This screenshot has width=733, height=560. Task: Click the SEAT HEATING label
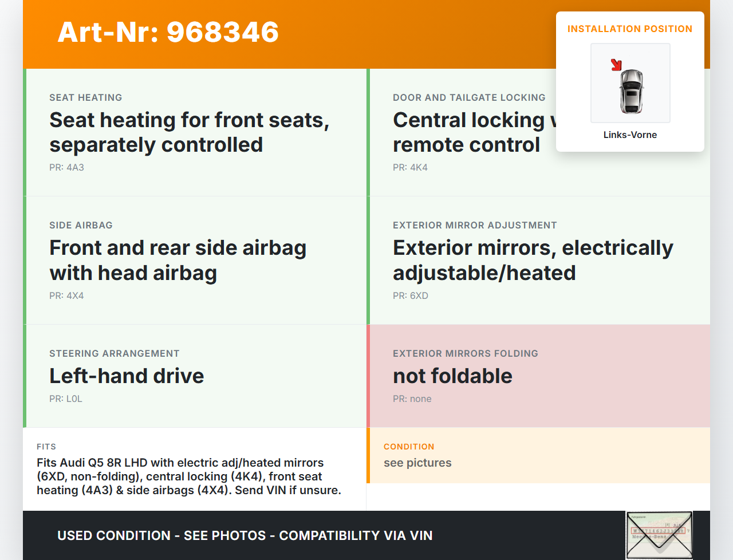click(86, 98)
